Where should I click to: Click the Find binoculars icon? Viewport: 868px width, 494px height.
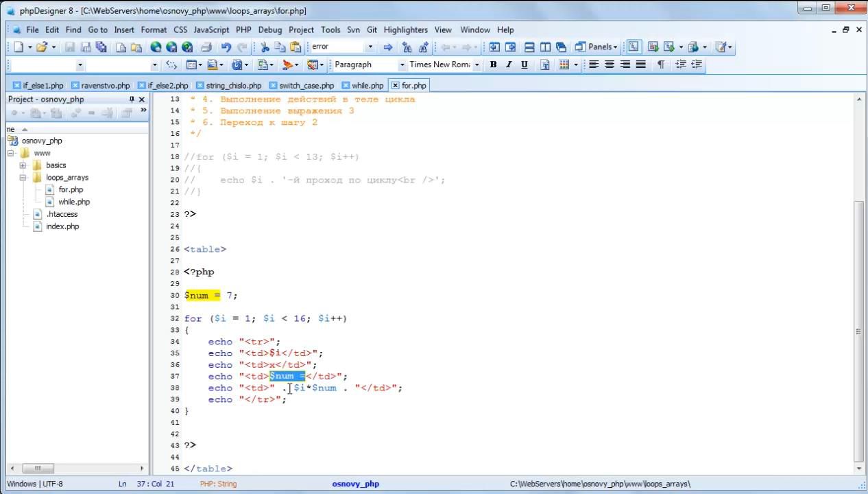pos(407,47)
